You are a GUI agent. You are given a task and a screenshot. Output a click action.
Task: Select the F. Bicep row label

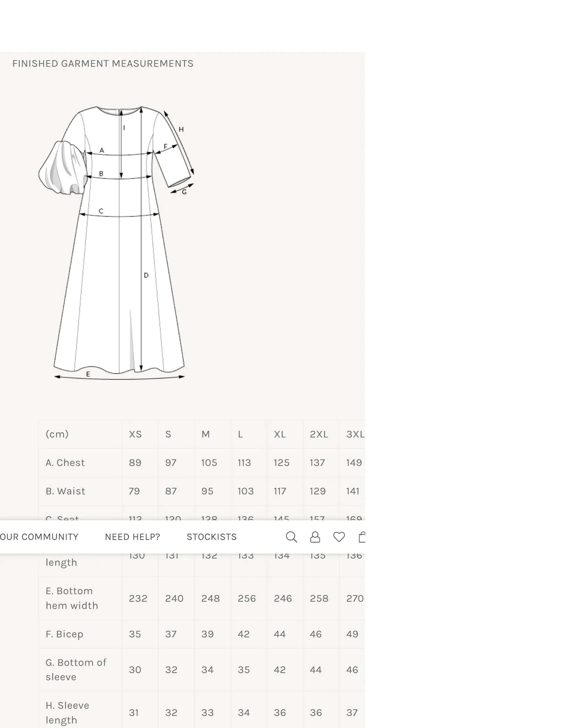tap(64, 634)
